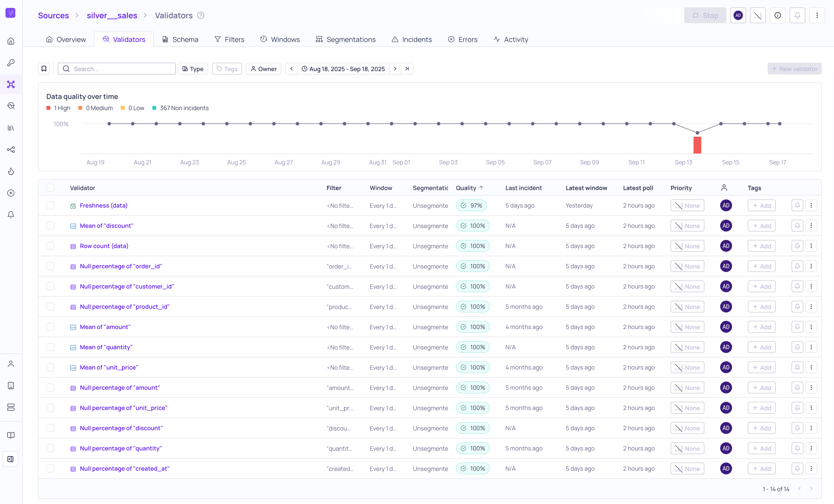Open the notifications bell in left sidebar
Viewport: 834px width, 504px height.
pos(11,214)
